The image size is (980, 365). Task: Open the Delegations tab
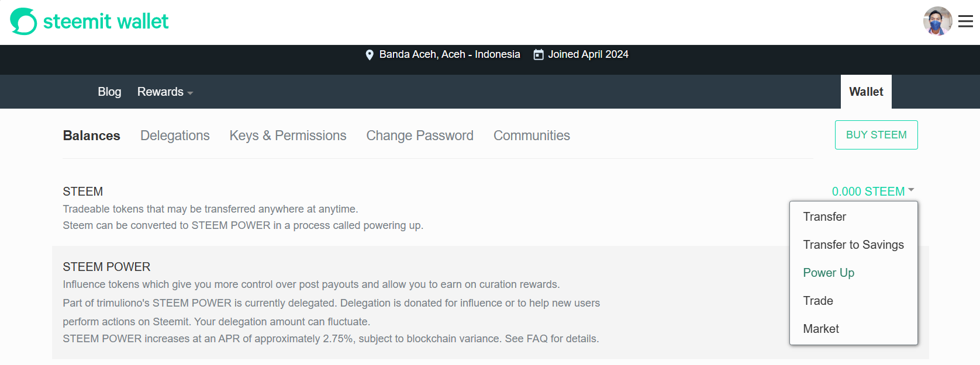click(x=175, y=136)
